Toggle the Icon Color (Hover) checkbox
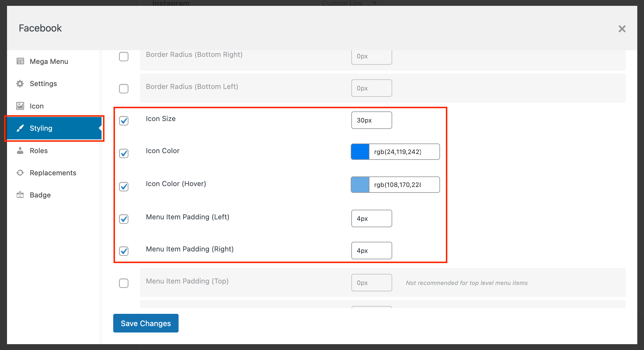The height and width of the screenshot is (350, 644). pyautogui.click(x=124, y=186)
